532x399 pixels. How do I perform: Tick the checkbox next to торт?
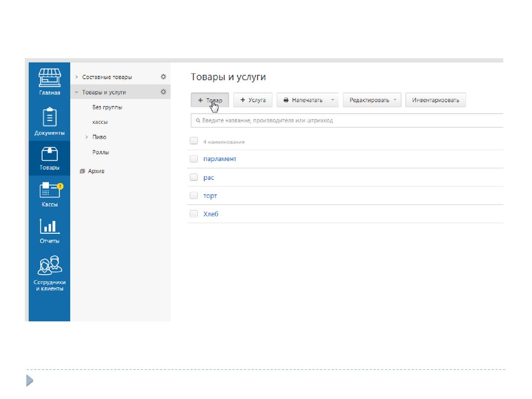coord(194,196)
